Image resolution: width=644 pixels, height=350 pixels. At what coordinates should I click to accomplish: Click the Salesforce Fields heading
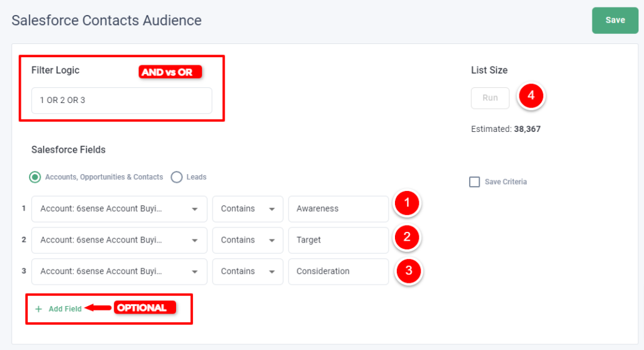pyautogui.click(x=69, y=150)
